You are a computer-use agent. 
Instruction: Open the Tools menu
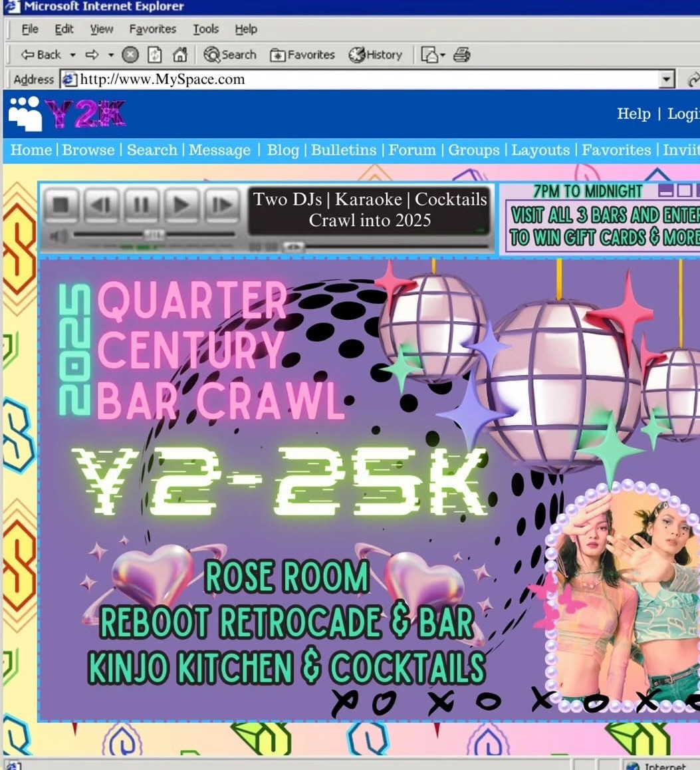205,29
